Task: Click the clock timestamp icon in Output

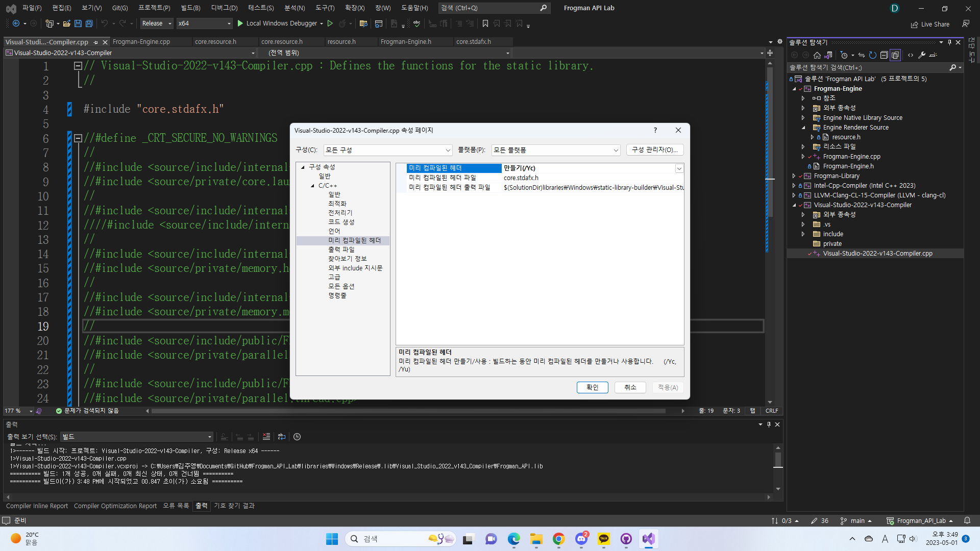Action: click(x=297, y=437)
